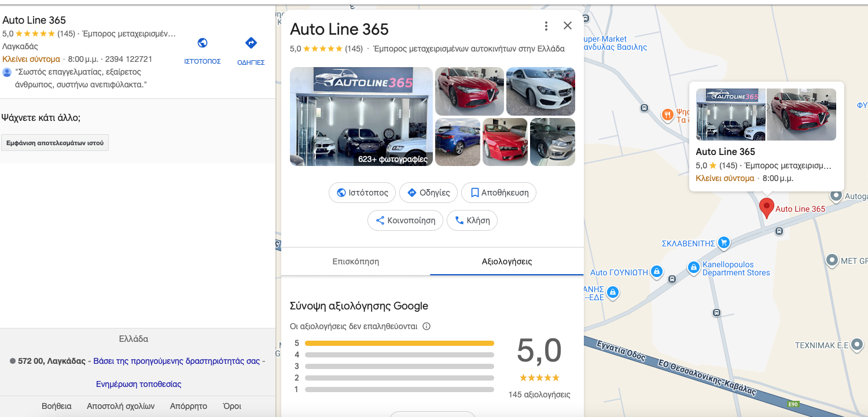Open the Απόρρητο footer link
Viewport: 868px width, 417px height.
click(x=189, y=406)
